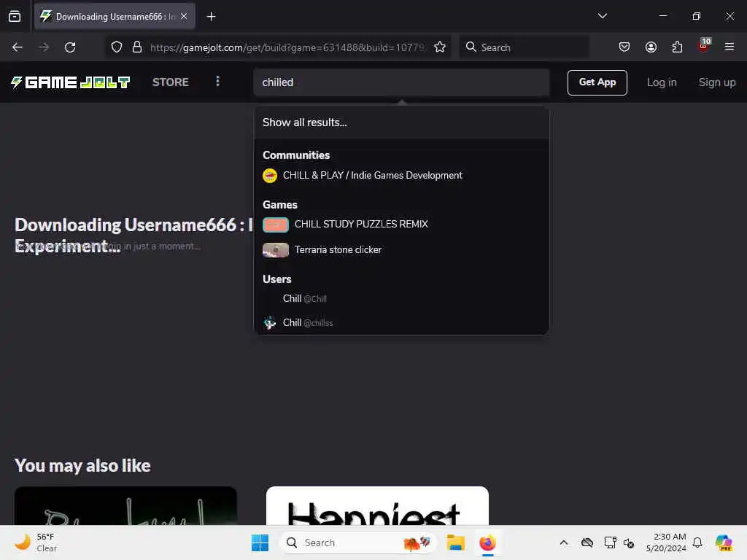This screenshot has height=560, width=747.
Task: Open the Pocket save icon
Action: 624,47
